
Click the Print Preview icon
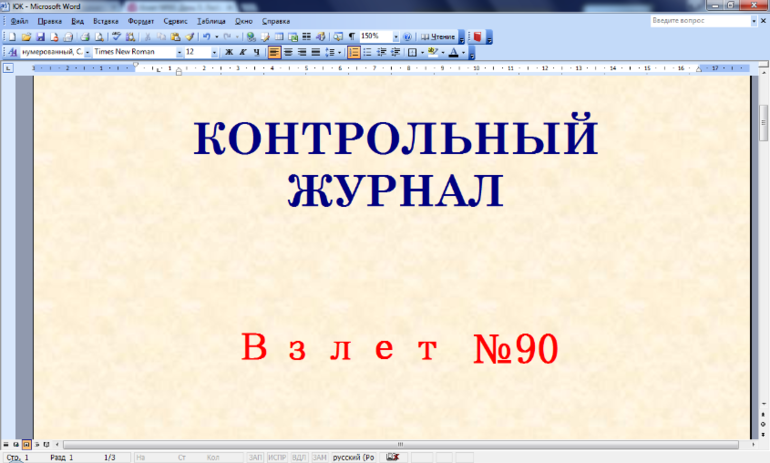pyautogui.click(x=99, y=36)
